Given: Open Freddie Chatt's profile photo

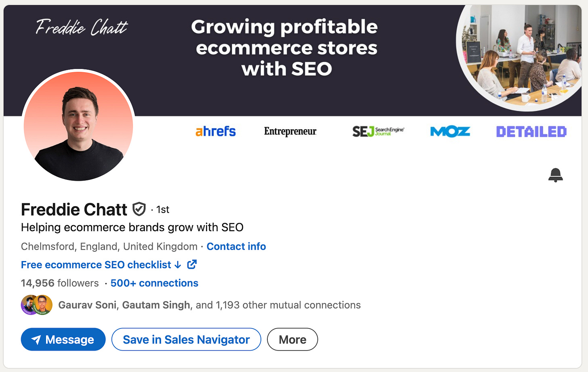Looking at the screenshot, I should pyautogui.click(x=78, y=125).
